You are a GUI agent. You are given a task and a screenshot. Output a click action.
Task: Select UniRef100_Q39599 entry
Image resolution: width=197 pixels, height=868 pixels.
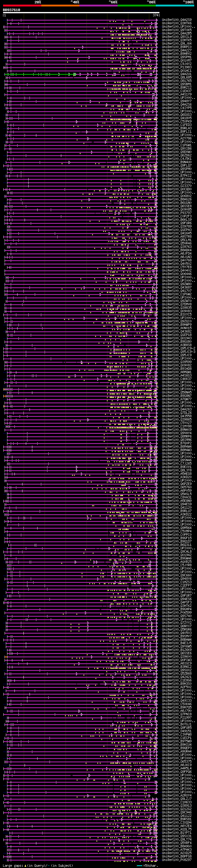[177, 362]
